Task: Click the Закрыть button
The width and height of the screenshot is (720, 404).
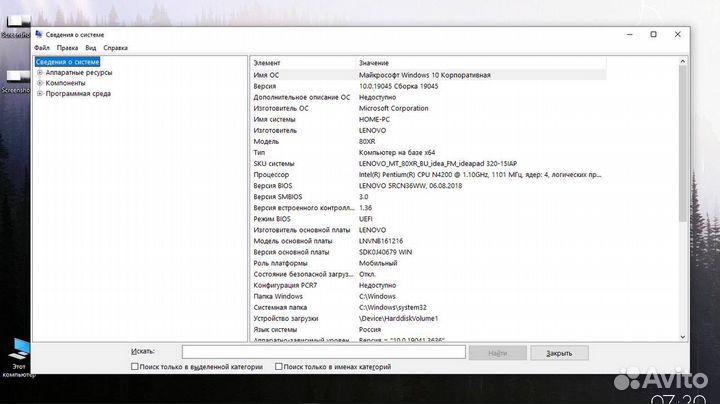Action: click(x=559, y=353)
